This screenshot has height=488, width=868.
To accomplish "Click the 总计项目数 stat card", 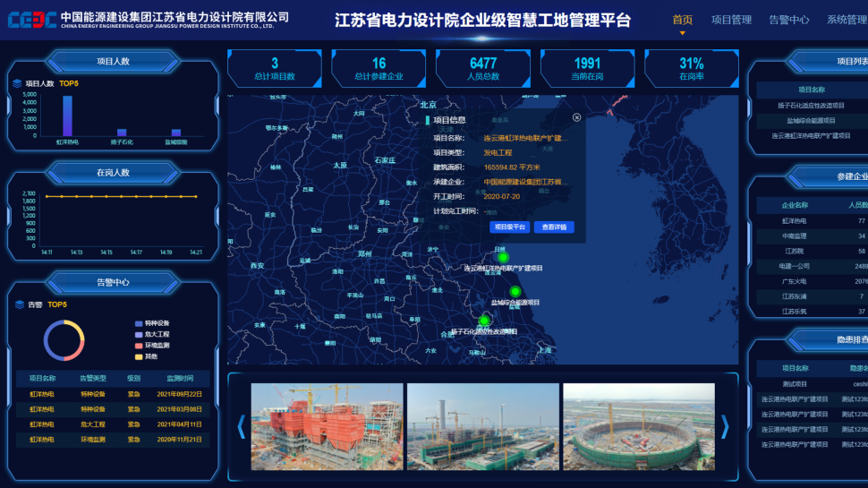I will (275, 69).
